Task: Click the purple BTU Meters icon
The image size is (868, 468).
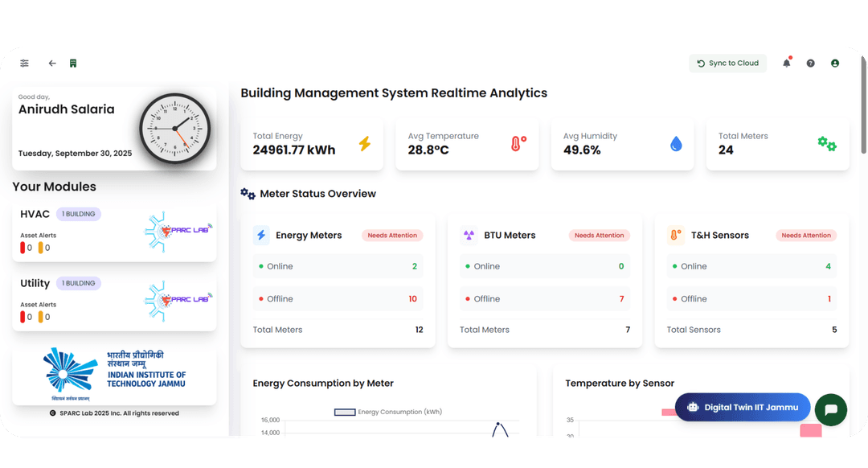Action: coord(469,235)
